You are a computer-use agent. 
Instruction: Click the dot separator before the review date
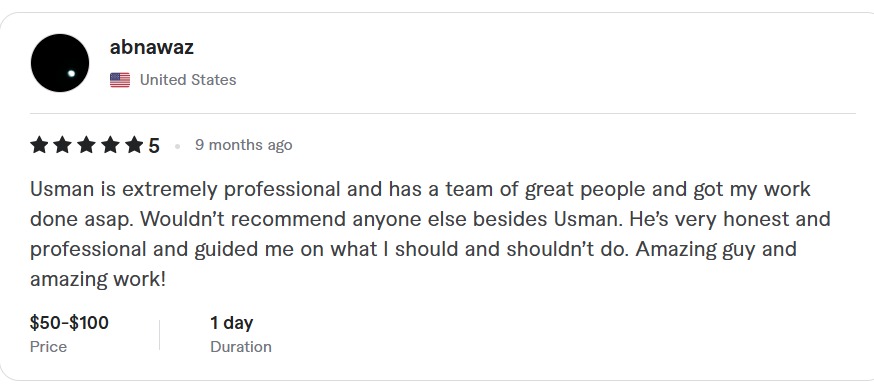point(178,147)
